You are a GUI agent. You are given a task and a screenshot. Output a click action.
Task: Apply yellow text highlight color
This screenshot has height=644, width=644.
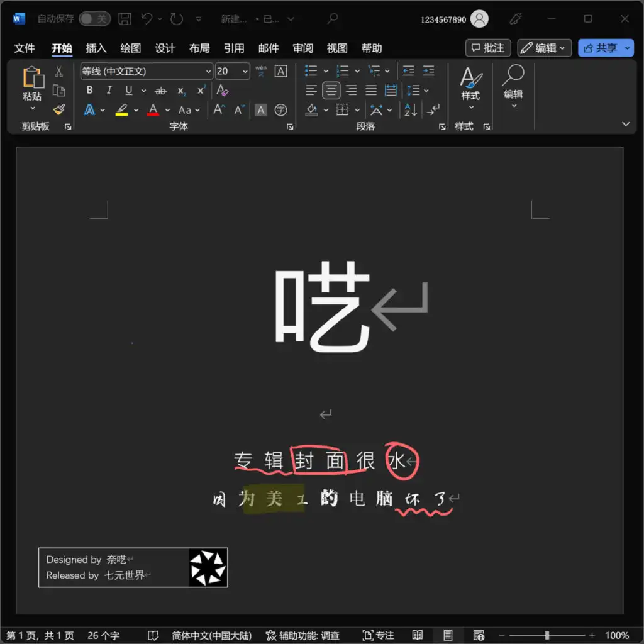coord(121,109)
